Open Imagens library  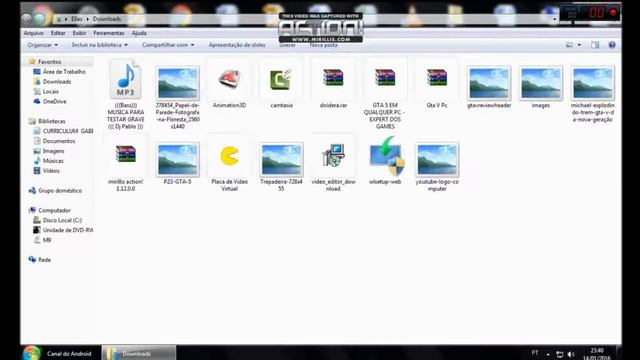tap(53, 151)
